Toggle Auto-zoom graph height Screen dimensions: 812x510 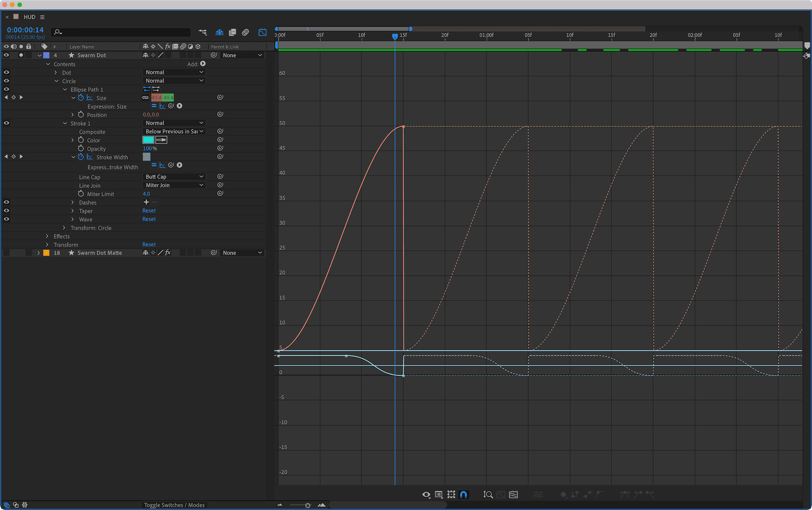tap(488, 495)
